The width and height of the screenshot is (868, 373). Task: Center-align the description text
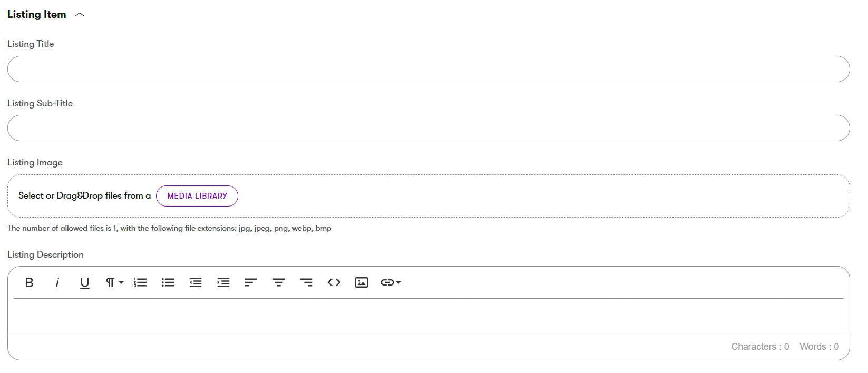(279, 283)
